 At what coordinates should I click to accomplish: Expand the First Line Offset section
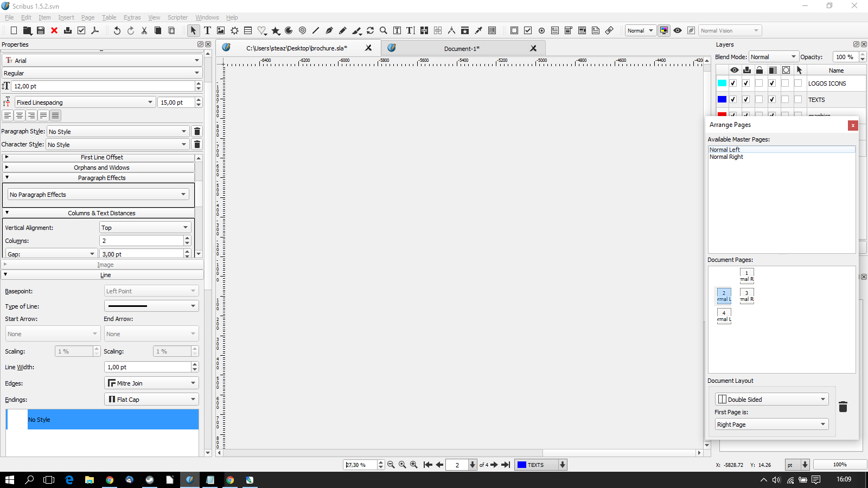click(101, 157)
